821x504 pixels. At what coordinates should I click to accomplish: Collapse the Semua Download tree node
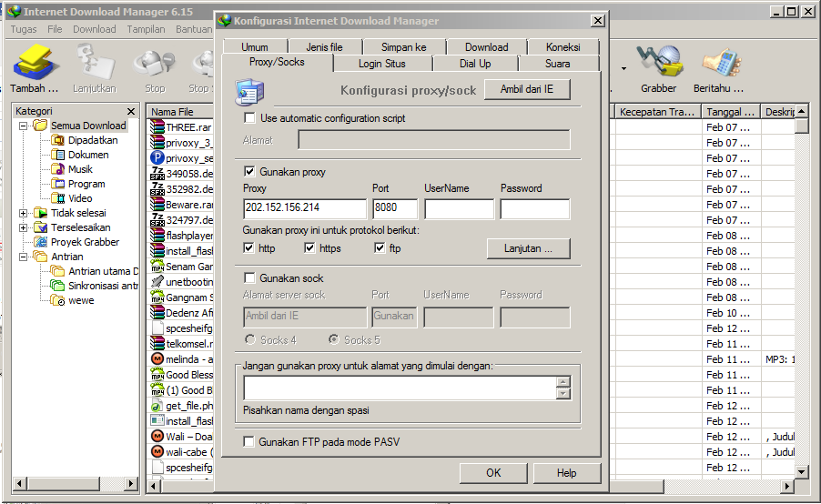[23, 126]
